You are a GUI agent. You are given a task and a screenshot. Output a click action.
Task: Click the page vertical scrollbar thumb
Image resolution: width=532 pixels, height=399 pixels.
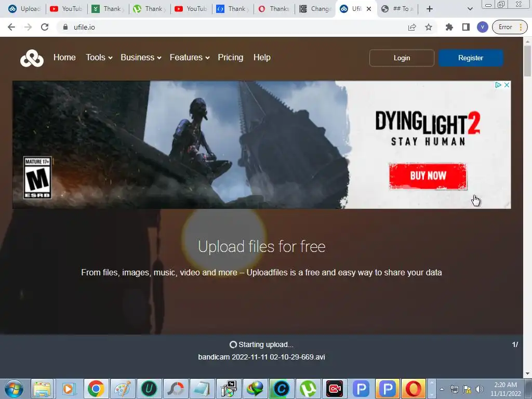528,61
